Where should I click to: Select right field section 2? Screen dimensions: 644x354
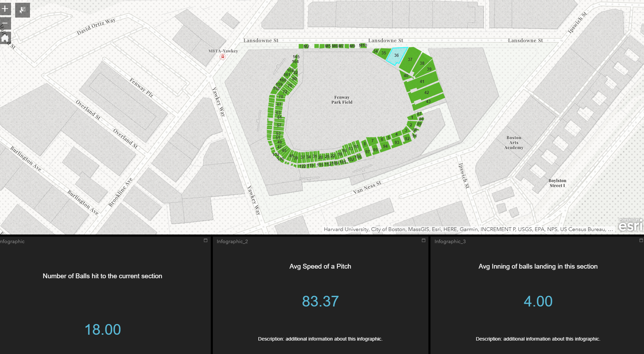(x=411, y=125)
